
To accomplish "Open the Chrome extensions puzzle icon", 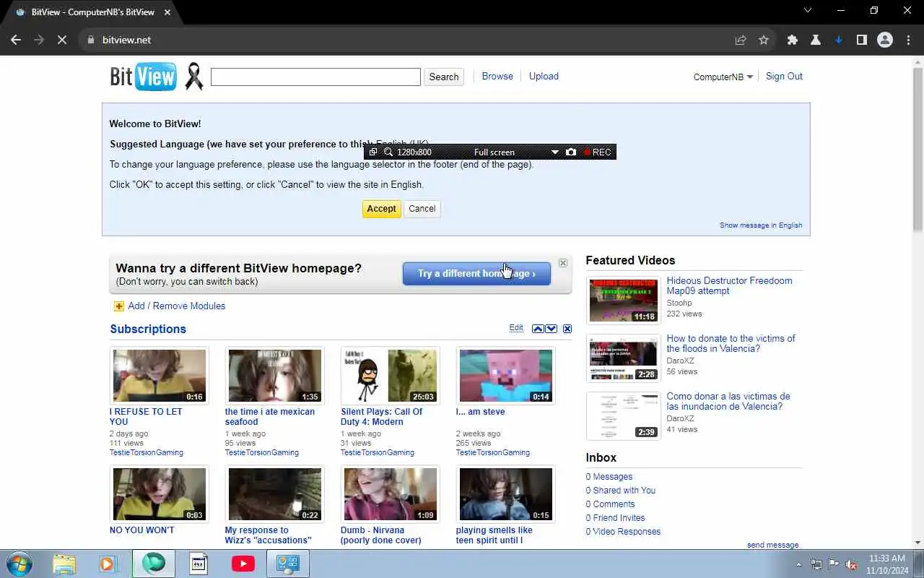I will (x=793, y=40).
